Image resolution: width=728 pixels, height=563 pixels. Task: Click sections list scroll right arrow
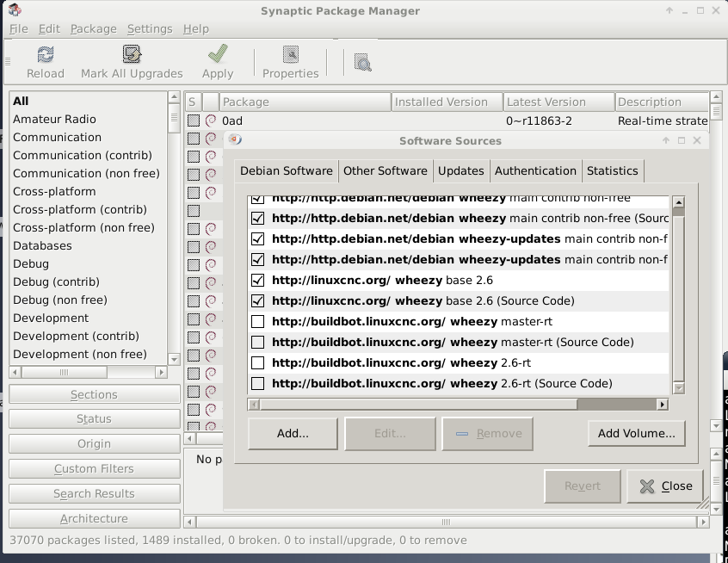coord(161,372)
